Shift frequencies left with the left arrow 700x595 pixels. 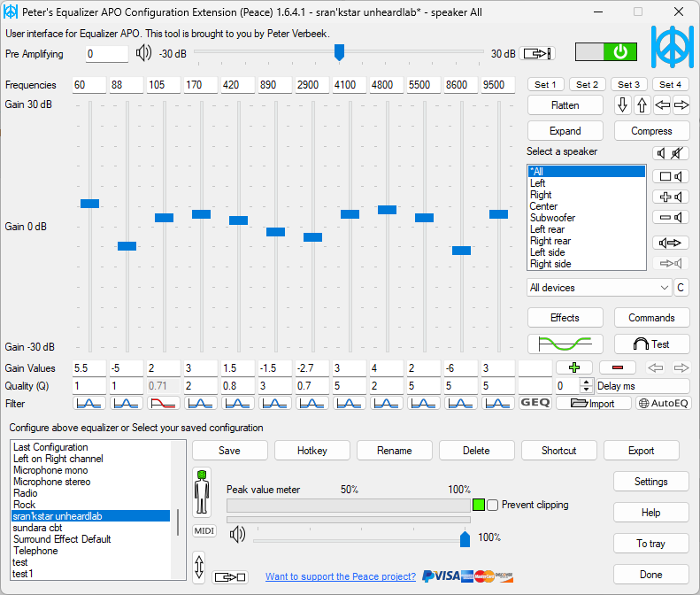pyautogui.click(x=662, y=105)
